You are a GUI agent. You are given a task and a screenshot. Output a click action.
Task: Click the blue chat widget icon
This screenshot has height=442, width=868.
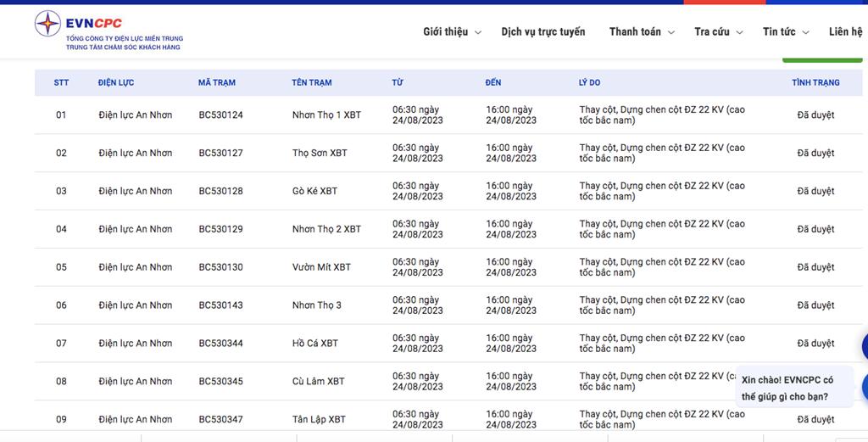865,386
